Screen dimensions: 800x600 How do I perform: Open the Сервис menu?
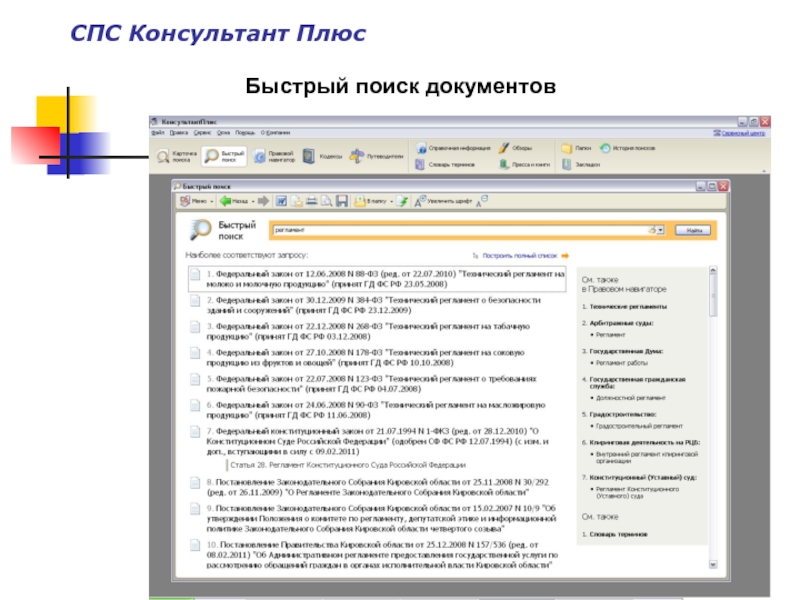pyautogui.click(x=201, y=132)
